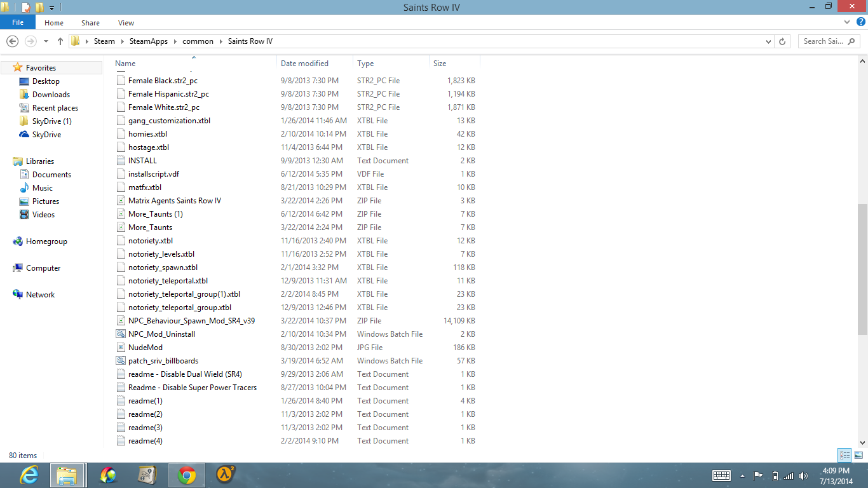868x488 pixels.
Task: Open the Share ribbon tab
Action: 90,23
